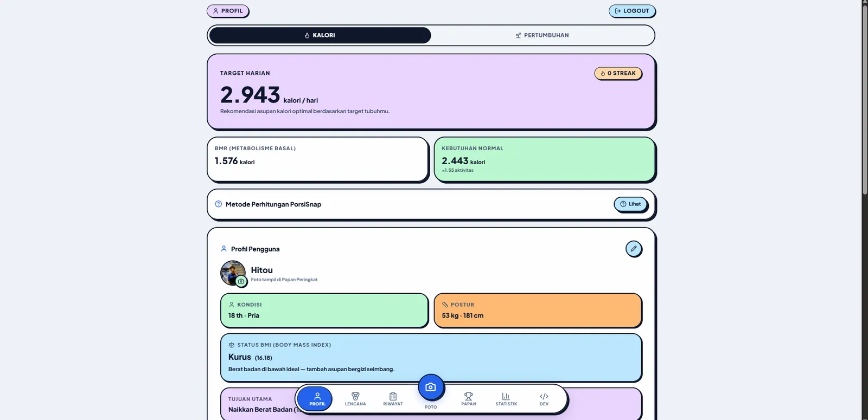
Task: Click the Metode Perhitungan PorsiSnap label
Action: [273, 204]
